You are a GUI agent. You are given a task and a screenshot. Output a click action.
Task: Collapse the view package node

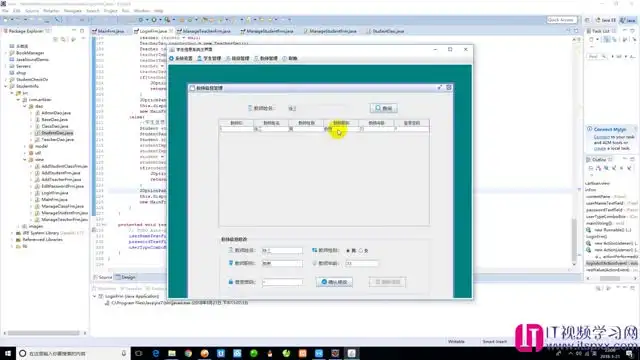[25, 160]
